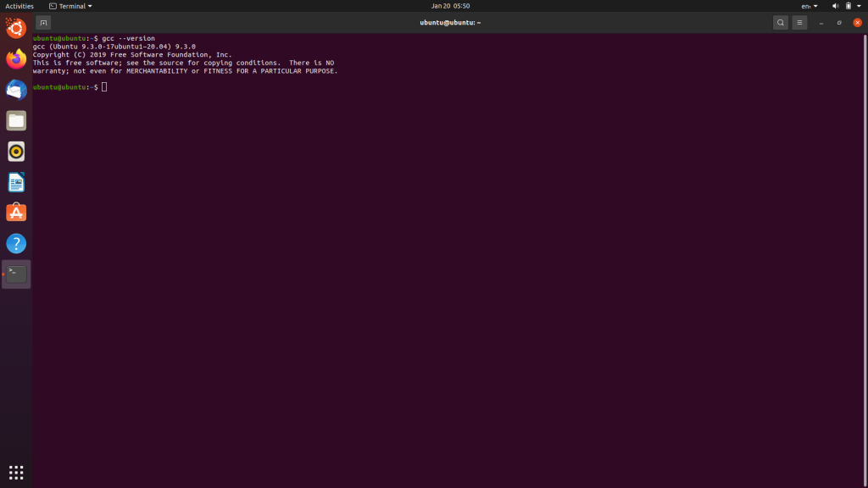Open the terminal hamburger menu
The width and height of the screenshot is (868, 488).
point(799,22)
